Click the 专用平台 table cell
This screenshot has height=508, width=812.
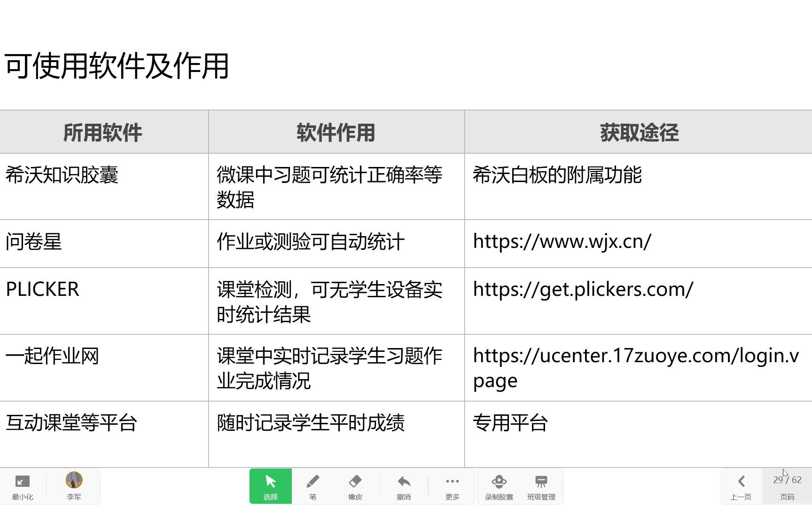(639, 434)
